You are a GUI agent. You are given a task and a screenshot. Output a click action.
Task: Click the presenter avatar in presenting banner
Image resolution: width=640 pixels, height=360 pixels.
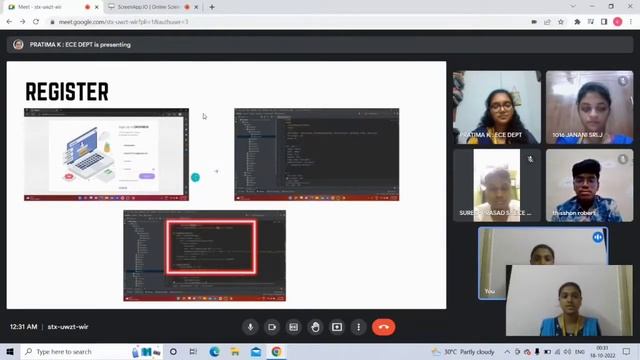(18, 44)
